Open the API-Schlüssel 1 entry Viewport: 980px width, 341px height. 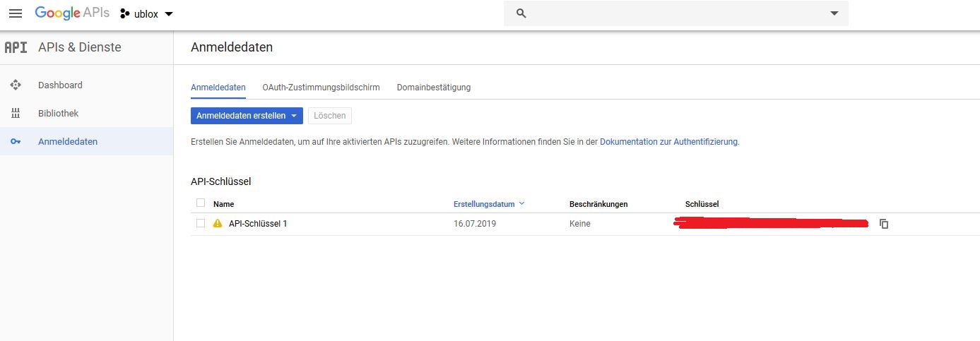258,224
